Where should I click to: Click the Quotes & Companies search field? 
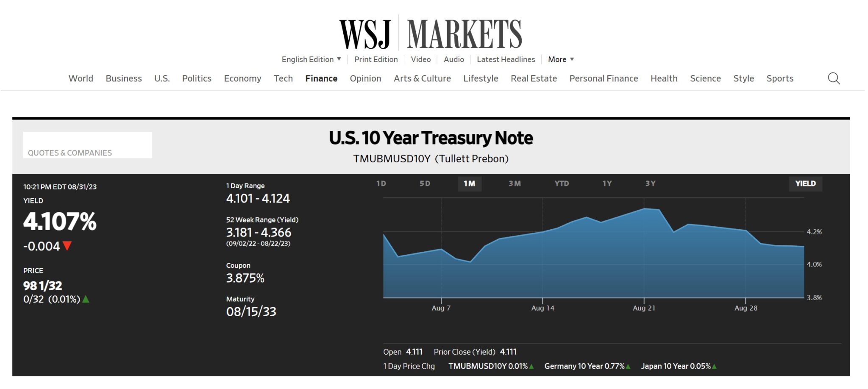point(87,145)
